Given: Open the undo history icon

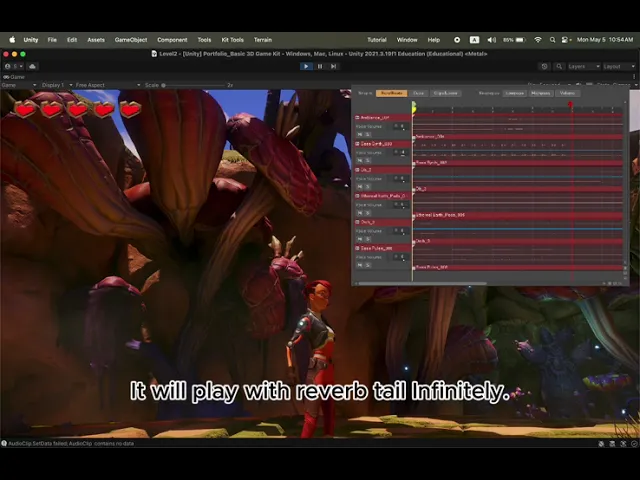Looking at the screenshot, I should point(544,66).
